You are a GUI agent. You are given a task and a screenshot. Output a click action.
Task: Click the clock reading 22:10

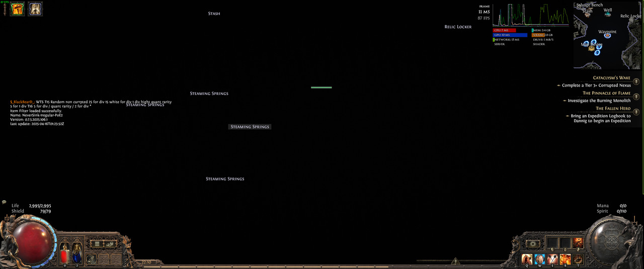click(x=146, y=262)
